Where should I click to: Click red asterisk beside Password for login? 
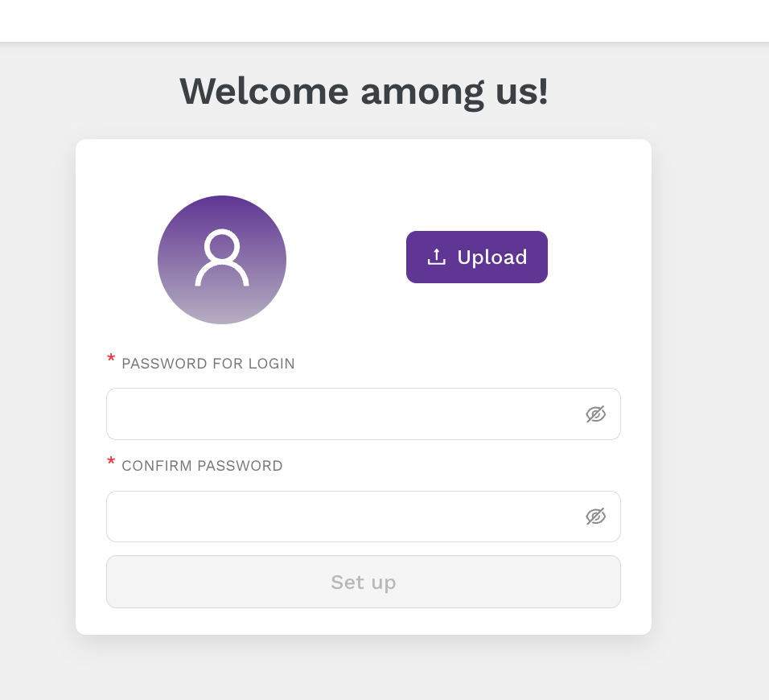click(x=111, y=359)
